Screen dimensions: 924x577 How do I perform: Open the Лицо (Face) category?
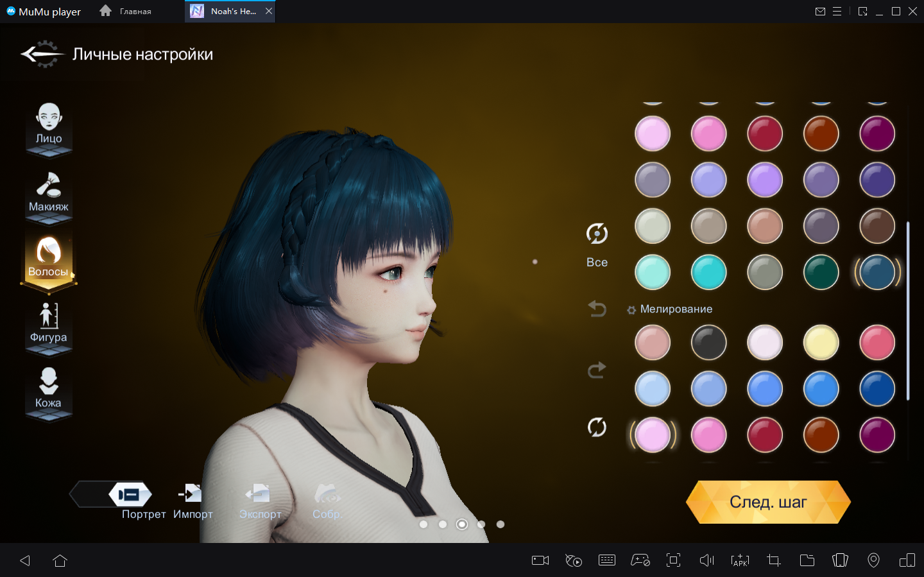(x=49, y=127)
